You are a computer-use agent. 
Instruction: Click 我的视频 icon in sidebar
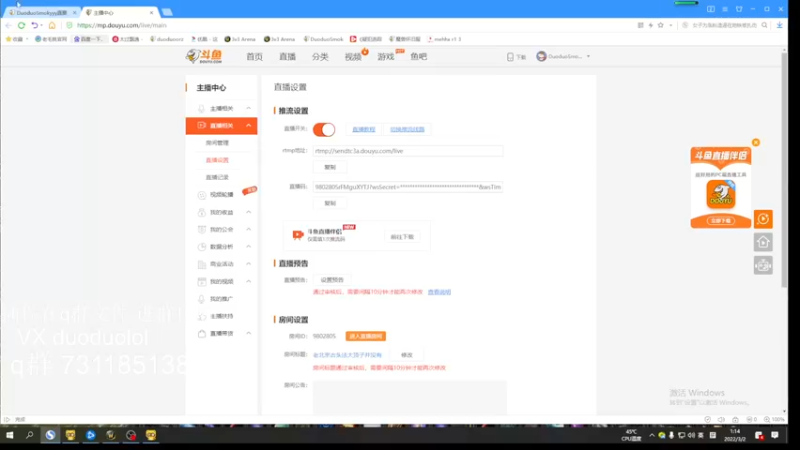coord(202,281)
